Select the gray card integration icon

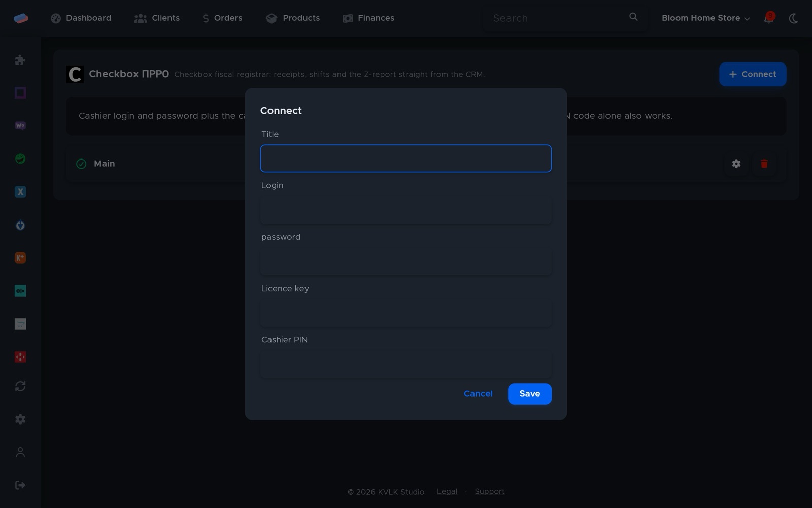pyautogui.click(x=20, y=324)
